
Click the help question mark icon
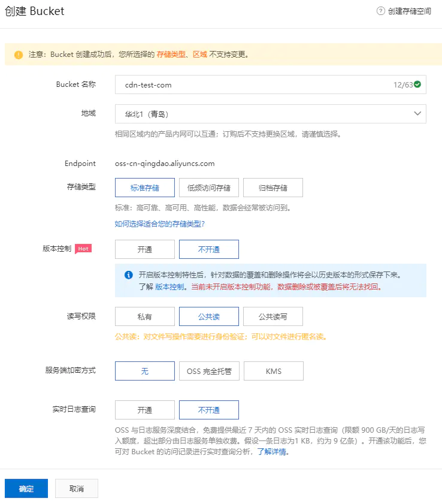tap(380, 11)
